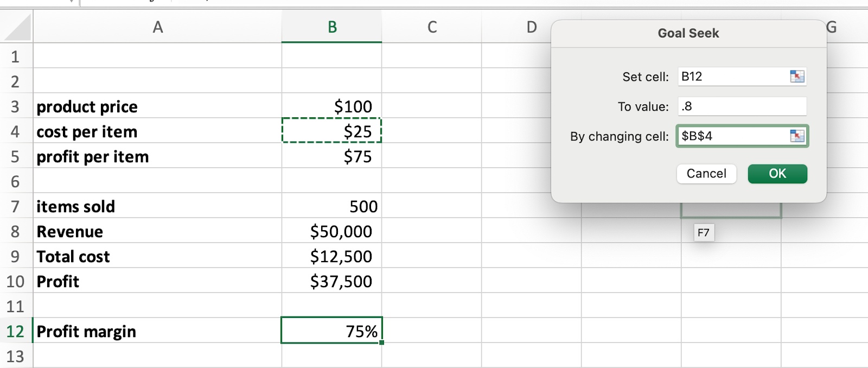Click the $100 product price cell
This screenshot has width=868, height=368.
[x=331, y=106]
